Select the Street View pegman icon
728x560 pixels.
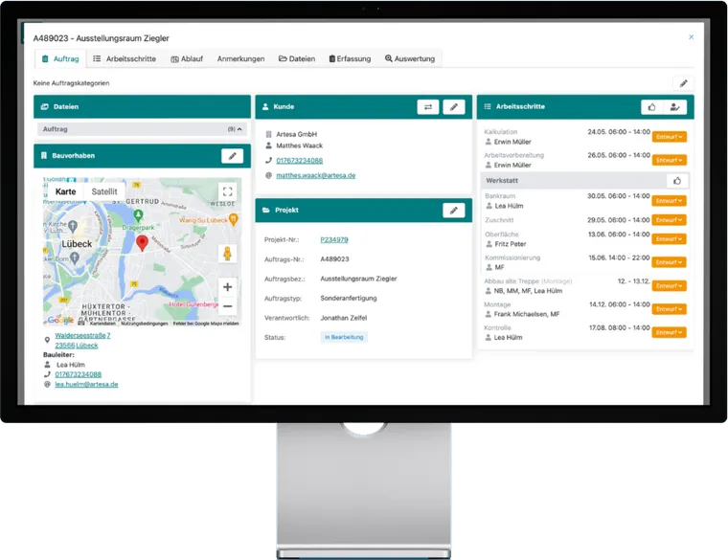pos(228,254)
